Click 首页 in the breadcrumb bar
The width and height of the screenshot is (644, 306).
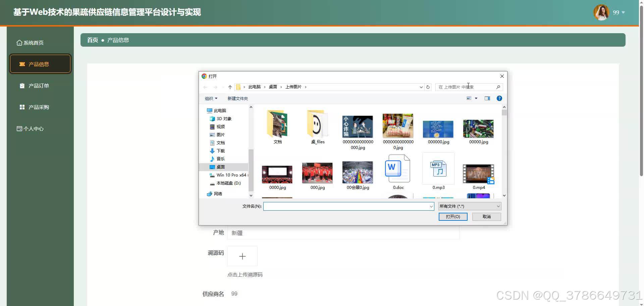pyautogui.click(x=92, y=40)
